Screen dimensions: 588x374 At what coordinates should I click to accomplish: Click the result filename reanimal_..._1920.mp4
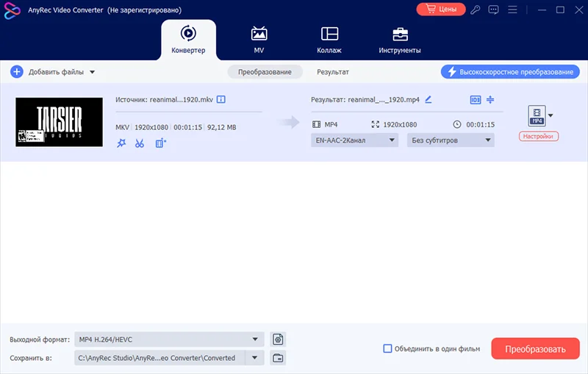(x=383, y=100)
